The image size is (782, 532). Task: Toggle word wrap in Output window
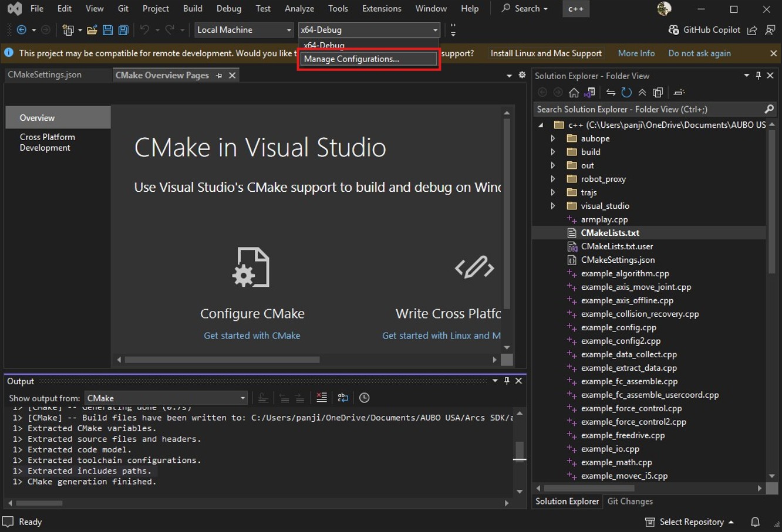343,398
